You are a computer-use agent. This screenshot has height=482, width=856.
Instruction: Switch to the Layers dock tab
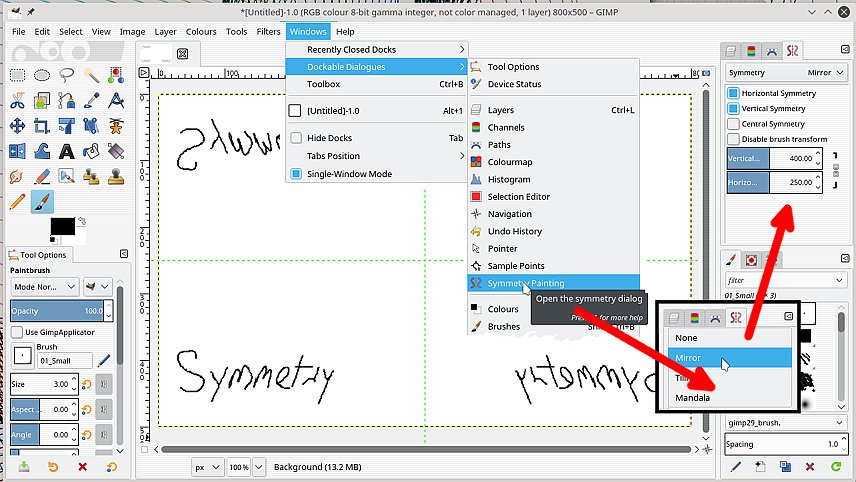point(730,51)
